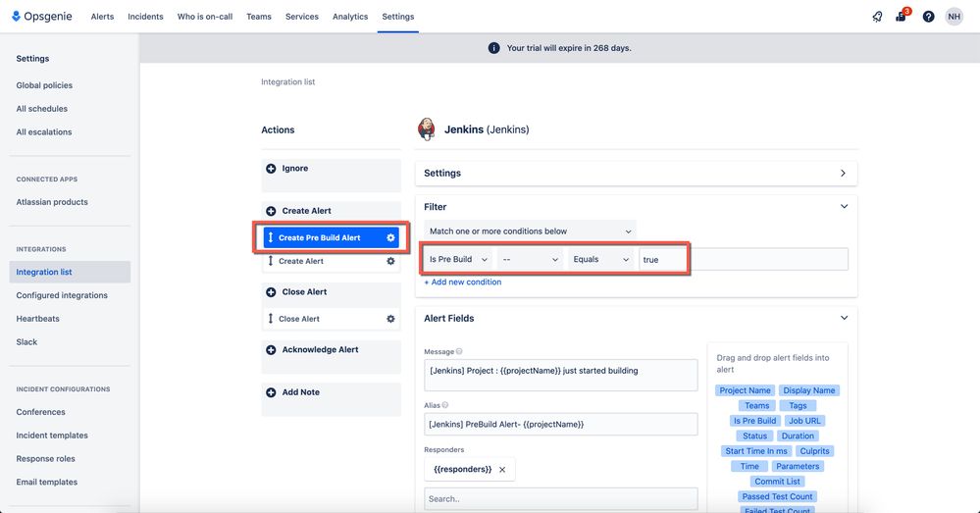The width and height of the screenshot is (980, 513).
Task: Select the Job URL alert field tag
Action: point(804,421)
